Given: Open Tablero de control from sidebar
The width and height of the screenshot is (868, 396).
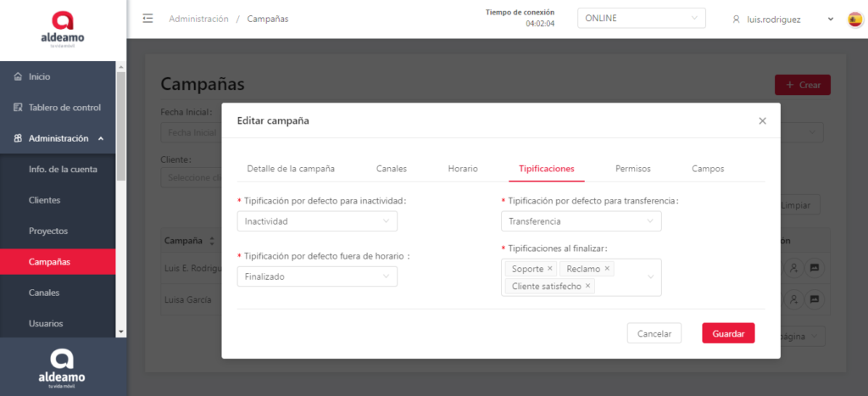Looking at the screenshot, I should click(x=64, y=108).
